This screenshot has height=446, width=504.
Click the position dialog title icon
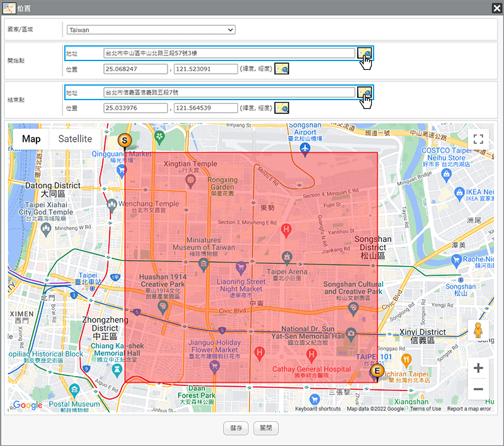point(9,8)
